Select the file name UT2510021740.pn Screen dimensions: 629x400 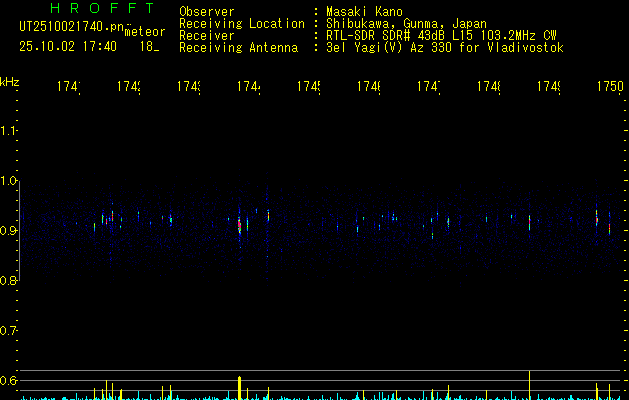click(x=72, y=26)
